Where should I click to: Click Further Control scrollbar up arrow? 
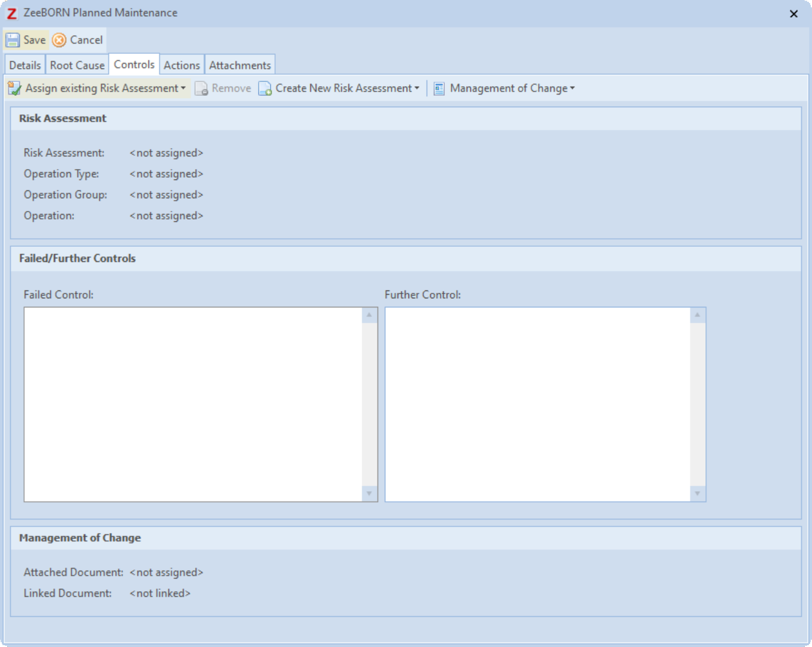(x=697, y=315)
